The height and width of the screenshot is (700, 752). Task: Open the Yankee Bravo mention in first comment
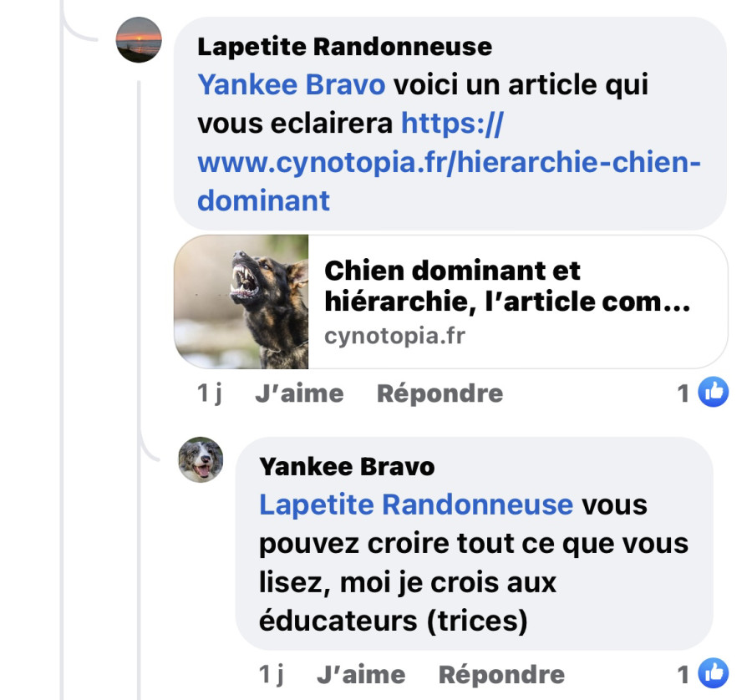coord(291,85)
